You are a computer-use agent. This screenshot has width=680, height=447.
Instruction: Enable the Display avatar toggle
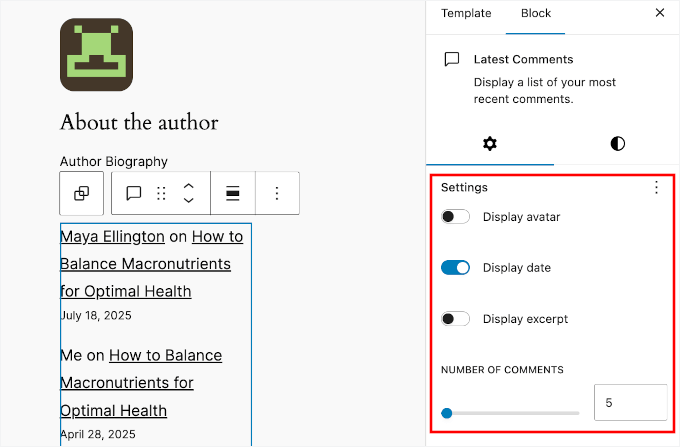tap(456, 217)
